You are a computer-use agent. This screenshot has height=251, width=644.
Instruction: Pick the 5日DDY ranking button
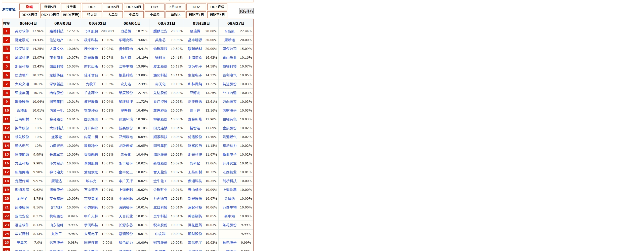(176, 7)
